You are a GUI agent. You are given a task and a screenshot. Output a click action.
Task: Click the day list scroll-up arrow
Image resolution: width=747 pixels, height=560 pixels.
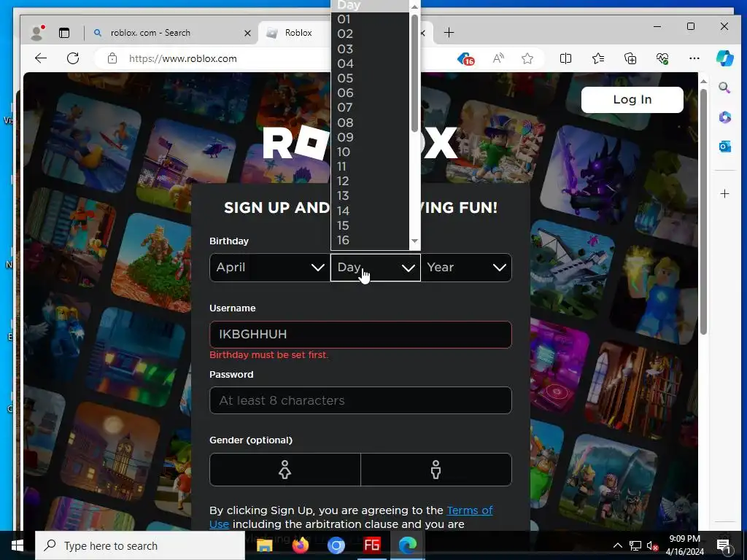coord(414,7)
